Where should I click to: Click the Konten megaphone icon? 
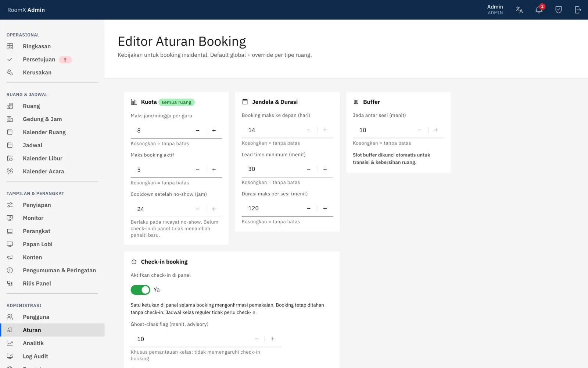coord(10,257)
